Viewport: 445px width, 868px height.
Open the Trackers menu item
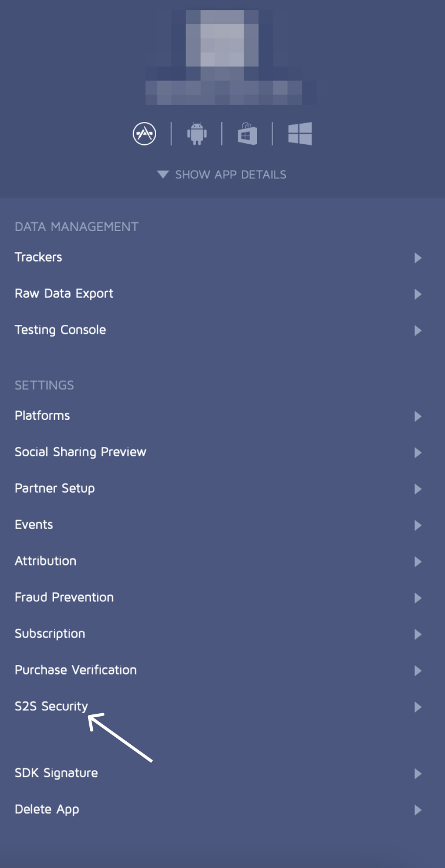[x=39, y=257]
